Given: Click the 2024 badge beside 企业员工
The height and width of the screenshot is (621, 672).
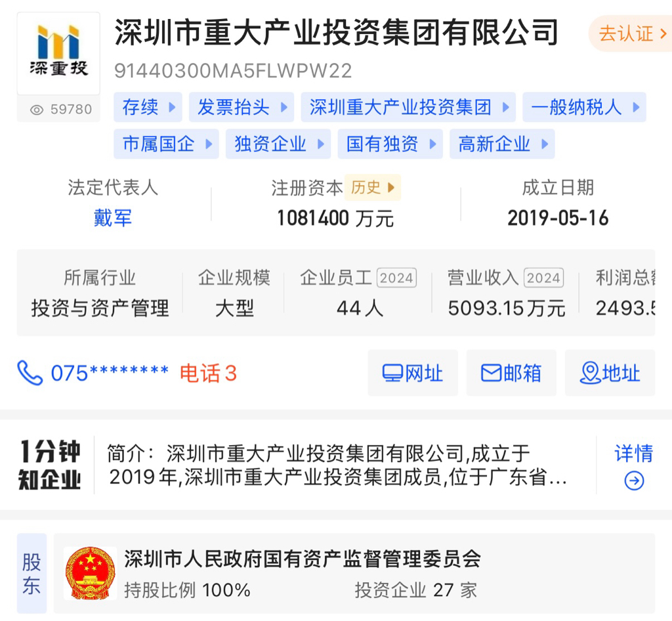Looking at the screenshot, I should coord(396,278).
